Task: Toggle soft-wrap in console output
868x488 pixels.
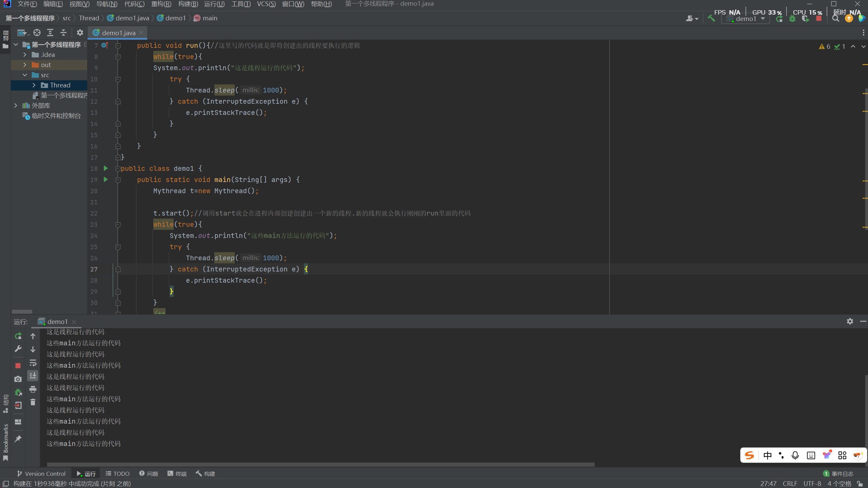Action: click(33, 363)
